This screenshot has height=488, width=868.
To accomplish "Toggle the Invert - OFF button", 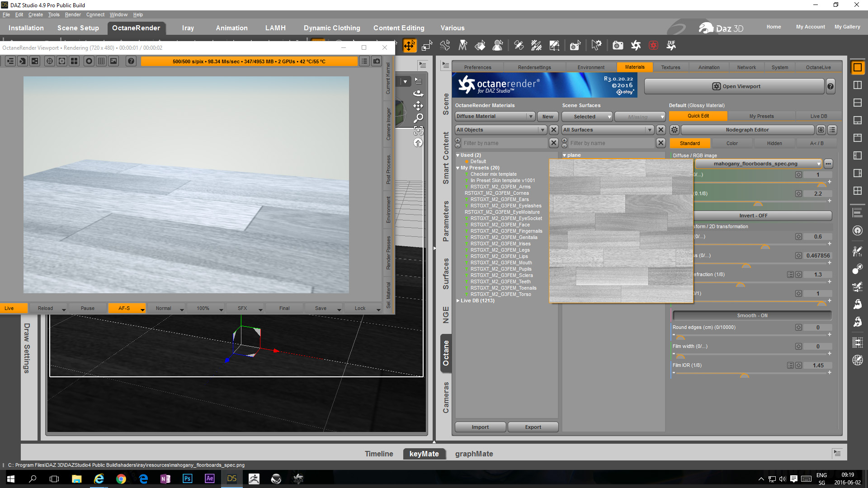I will point(753,216).
